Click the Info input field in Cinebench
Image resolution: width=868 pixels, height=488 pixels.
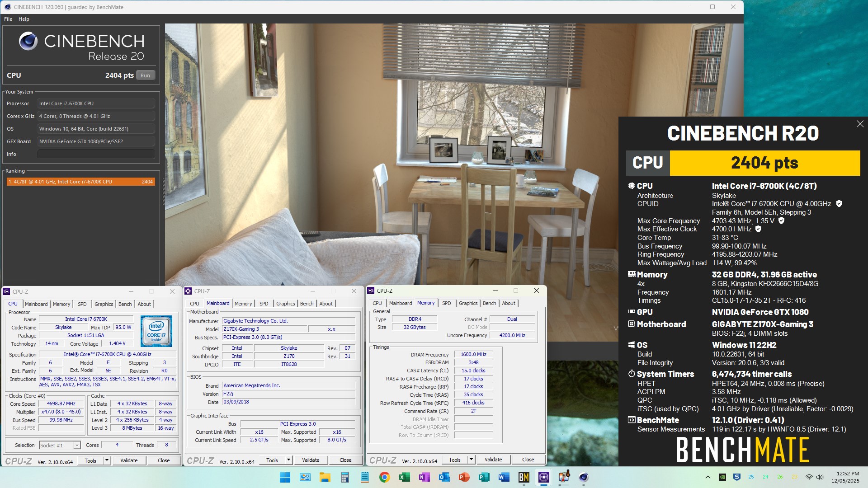(x=96, y=154)
